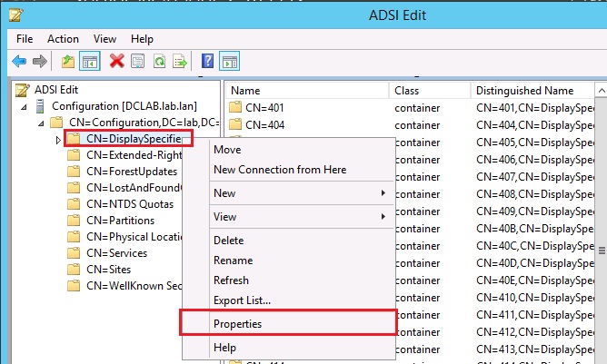The image size is (607, 364).
Task: Select Properties from the context menu
Action: [x=238, y=323]
